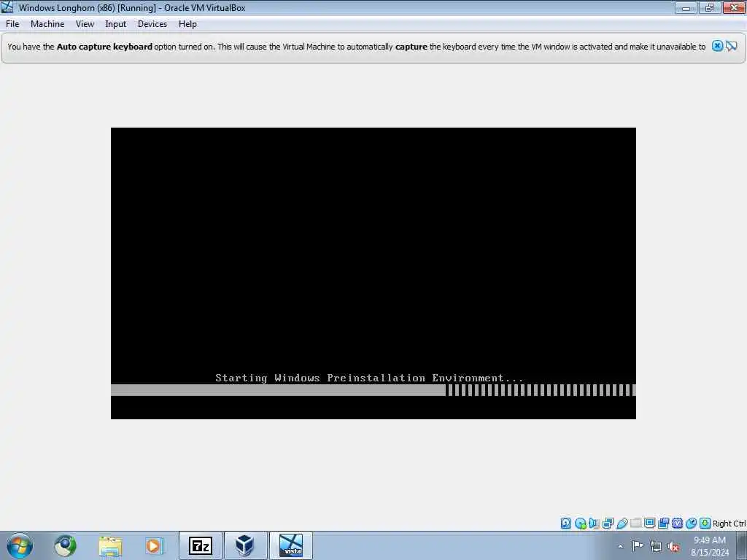Screen dimensions: 747x560
Task: Open the File menu
Action: coord(12,24)
